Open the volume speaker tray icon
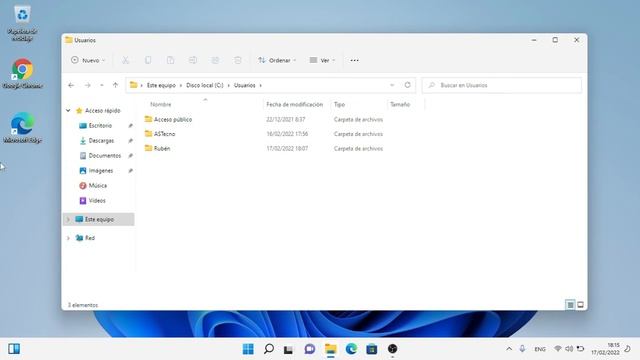The image size is (640, 360). tap(569, 349)
